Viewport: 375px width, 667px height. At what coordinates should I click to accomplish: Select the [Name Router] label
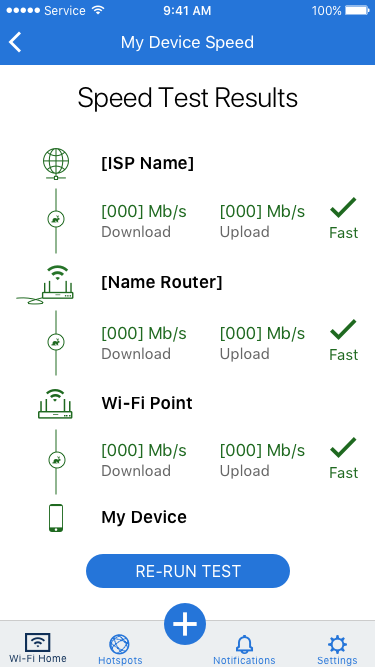[x=162, y=282]
